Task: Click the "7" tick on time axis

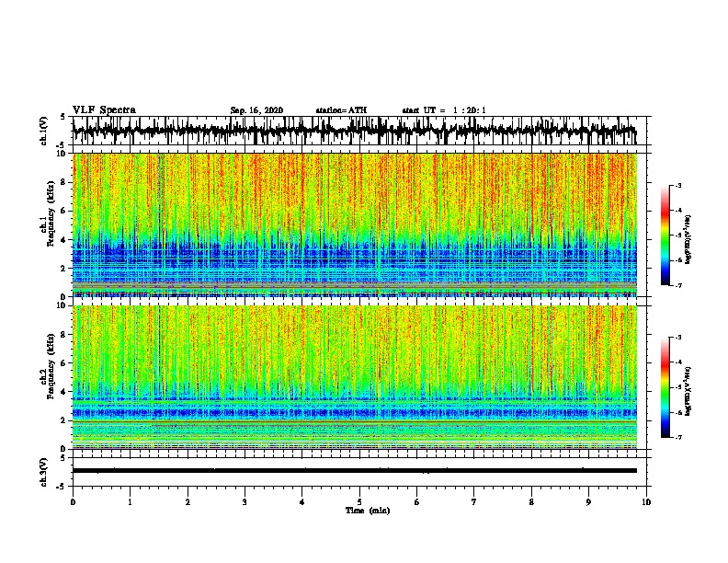Action: pyautogui.click(x=474, y=502)
